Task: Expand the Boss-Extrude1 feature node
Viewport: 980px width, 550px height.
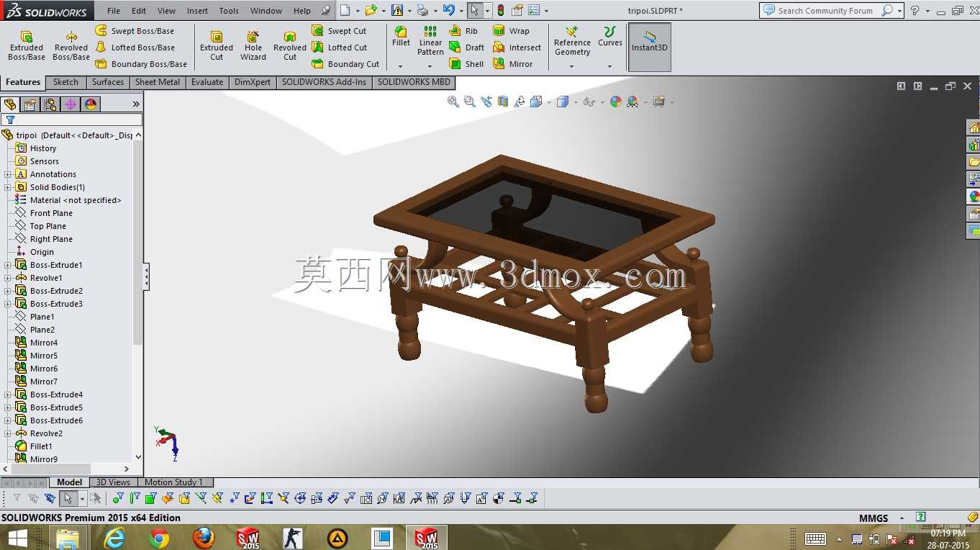Action: [x=8, y=265]
